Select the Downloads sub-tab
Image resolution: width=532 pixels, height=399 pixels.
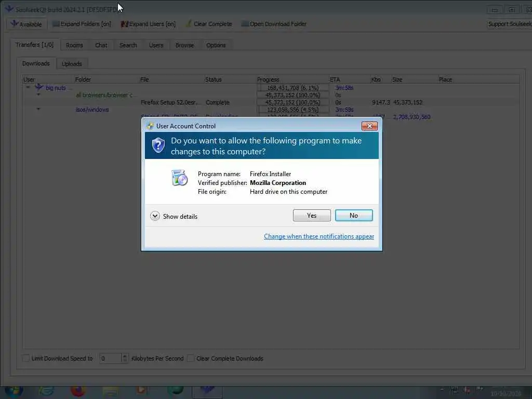tap(36, 63)
